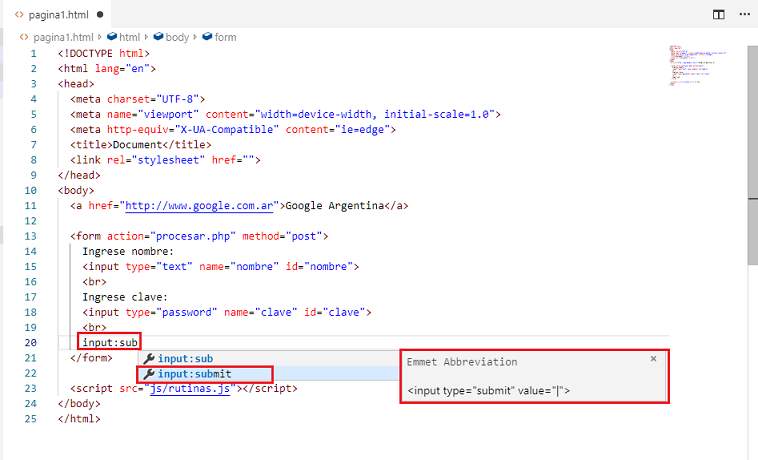The height and width of the screenshot is (460, 758).
Task: Click the file icon on pagina1.html tab
Action: [x=19, y=14]
